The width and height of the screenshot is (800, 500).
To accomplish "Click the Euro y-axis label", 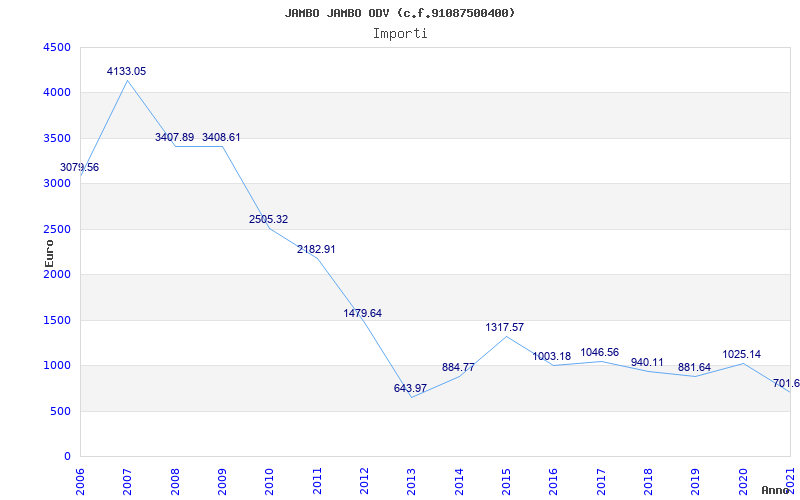I will [x=48, y=252].
